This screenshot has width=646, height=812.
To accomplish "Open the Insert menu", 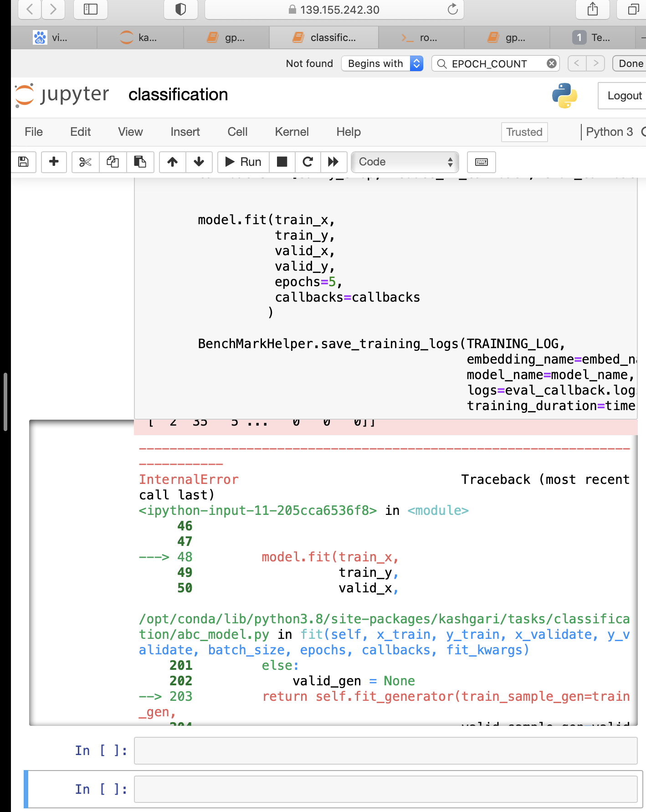I will 185,132.
